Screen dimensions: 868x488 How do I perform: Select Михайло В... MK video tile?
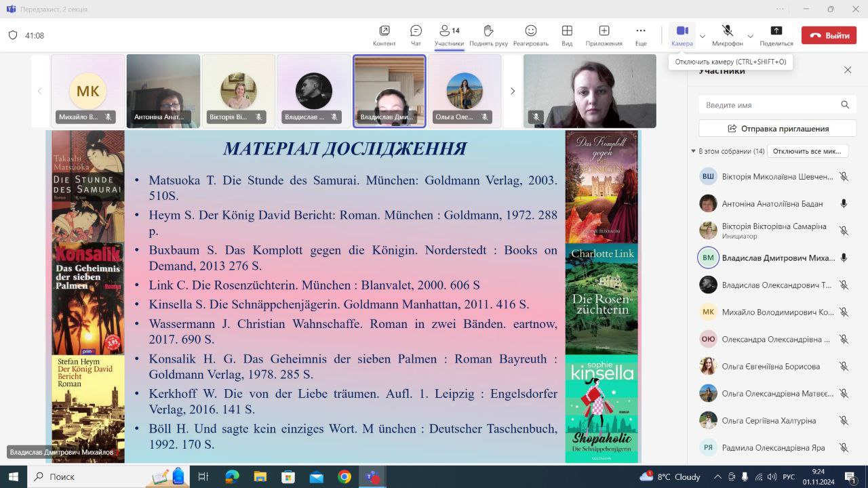click(87, 91)
